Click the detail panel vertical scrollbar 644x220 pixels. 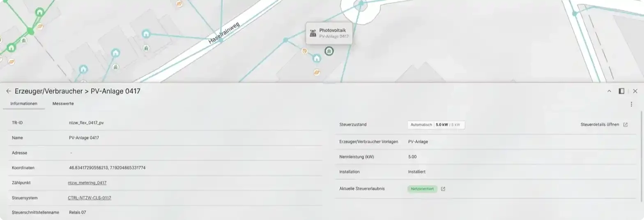(x=641, y=156)
